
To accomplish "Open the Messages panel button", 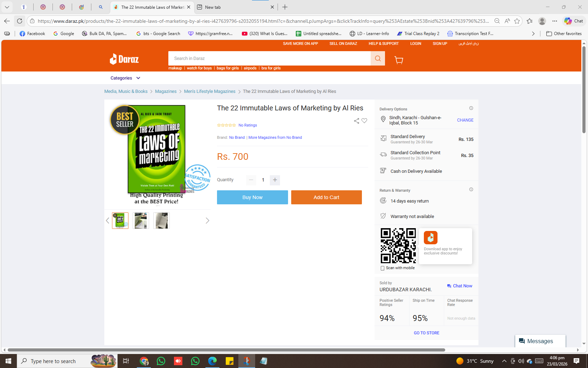I will (540, 341).
